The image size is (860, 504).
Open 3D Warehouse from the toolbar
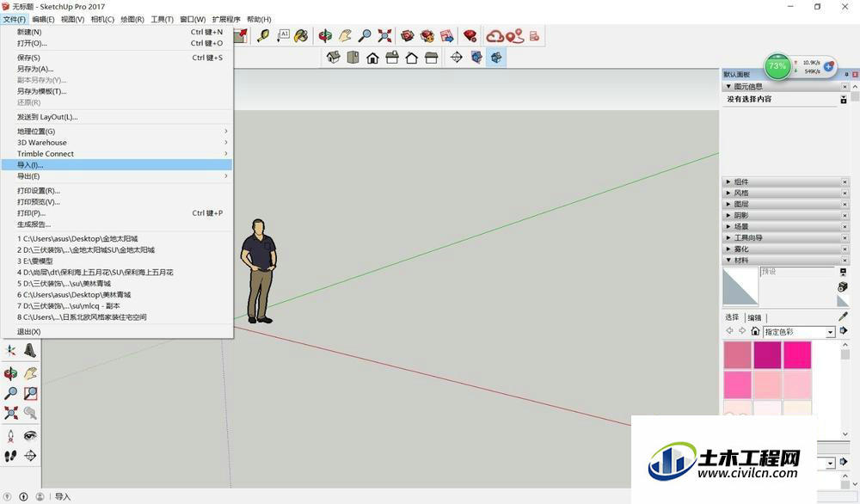click(x=407, y=36)
